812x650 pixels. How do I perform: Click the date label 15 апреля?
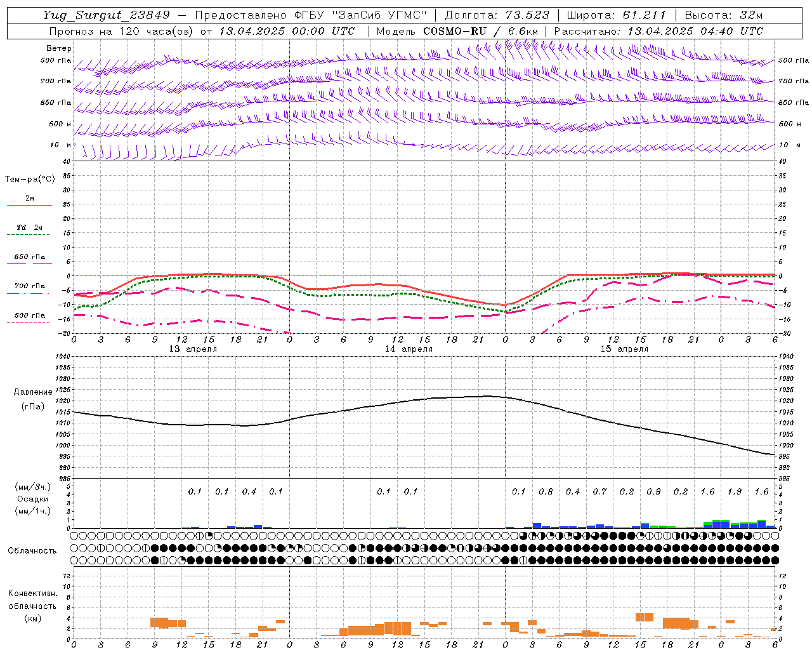coord(624,349)
